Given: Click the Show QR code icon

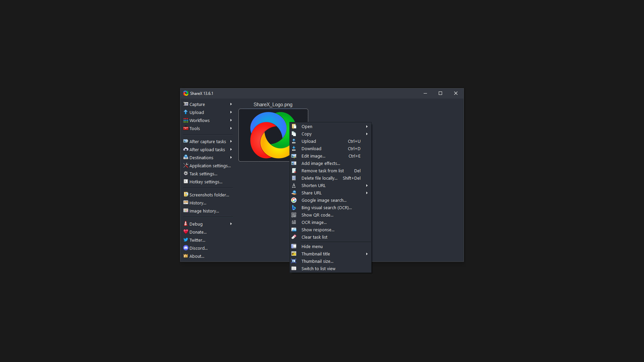Looking at the screenshot, I should tap(294, 215).
